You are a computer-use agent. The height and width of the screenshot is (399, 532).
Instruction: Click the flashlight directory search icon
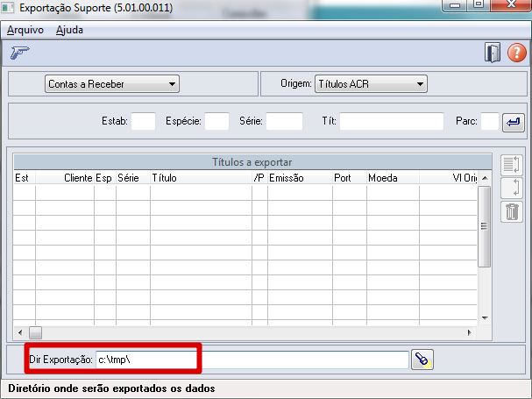pos(422,360)
